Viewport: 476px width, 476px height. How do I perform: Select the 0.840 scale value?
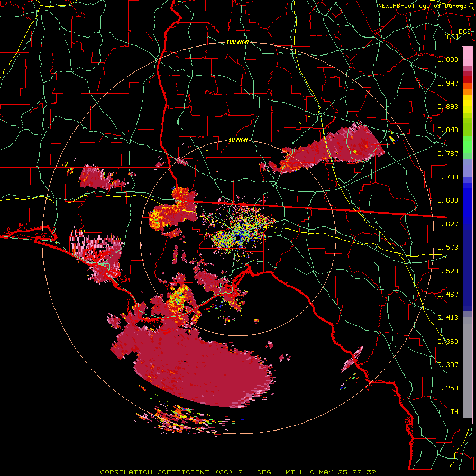[448, 130]
